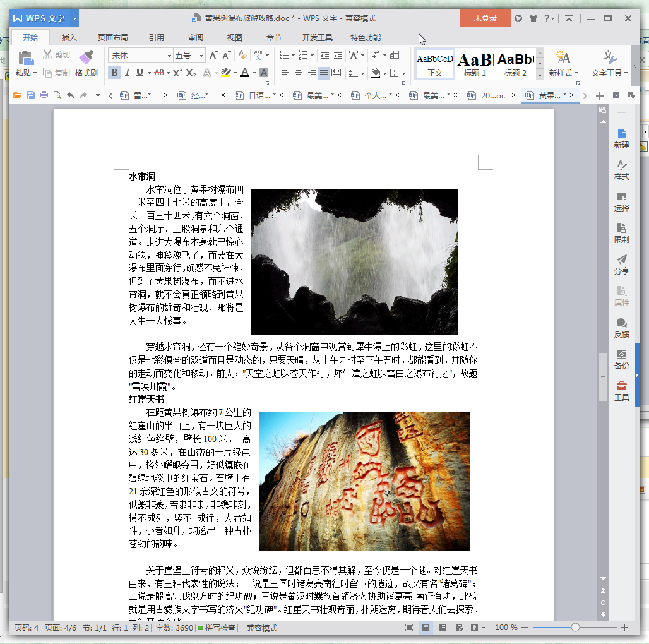Screen dimensions: 649x644
Task: Set paragraph alignment to right
Action: (312, 73)
